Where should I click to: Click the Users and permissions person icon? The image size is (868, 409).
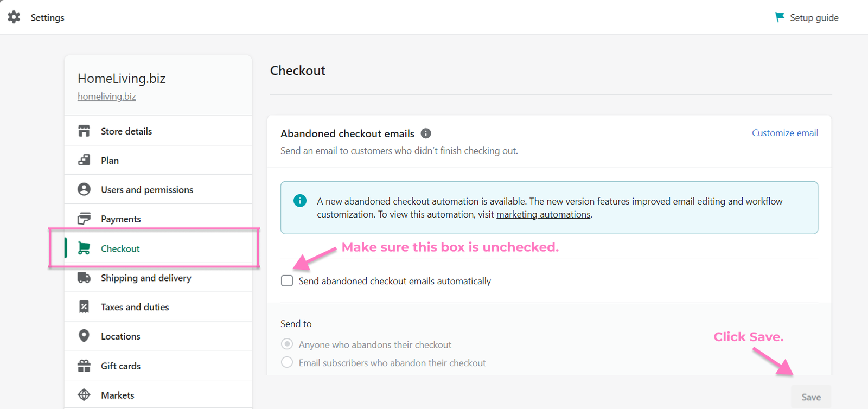(84, 189)
